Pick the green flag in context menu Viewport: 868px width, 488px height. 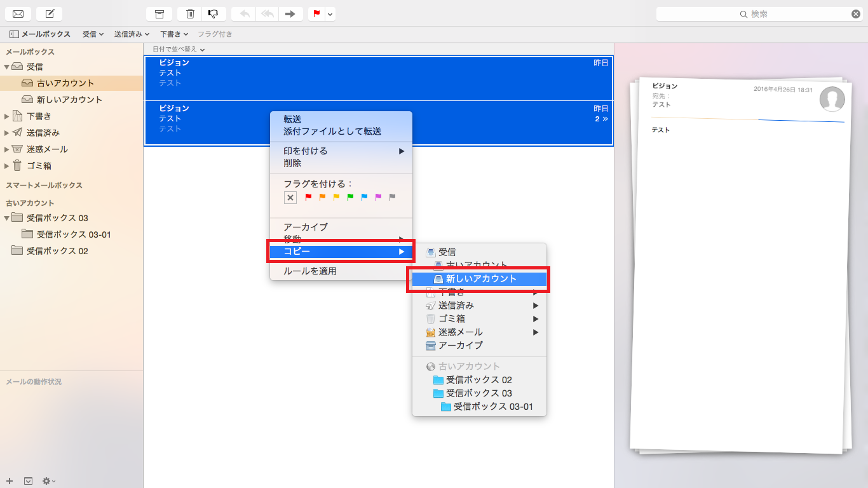pyautogui.click(x=351, y=197)
